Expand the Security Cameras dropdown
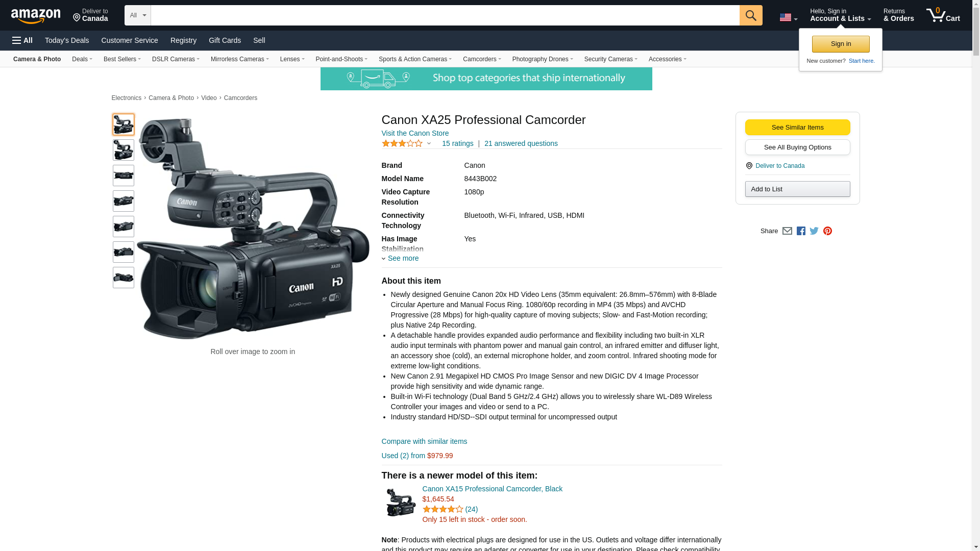Image resolution: width=980 pixels, height=551 pixels. point(611,59)
